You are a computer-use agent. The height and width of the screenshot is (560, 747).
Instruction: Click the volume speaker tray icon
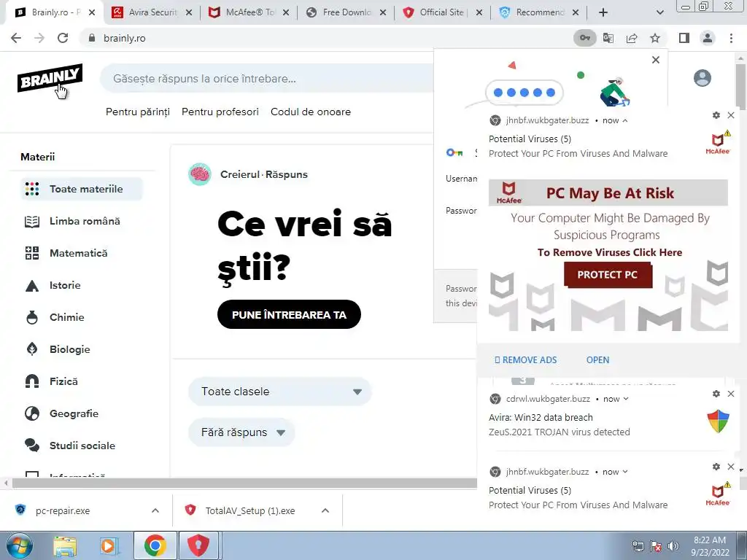[673, 546]
